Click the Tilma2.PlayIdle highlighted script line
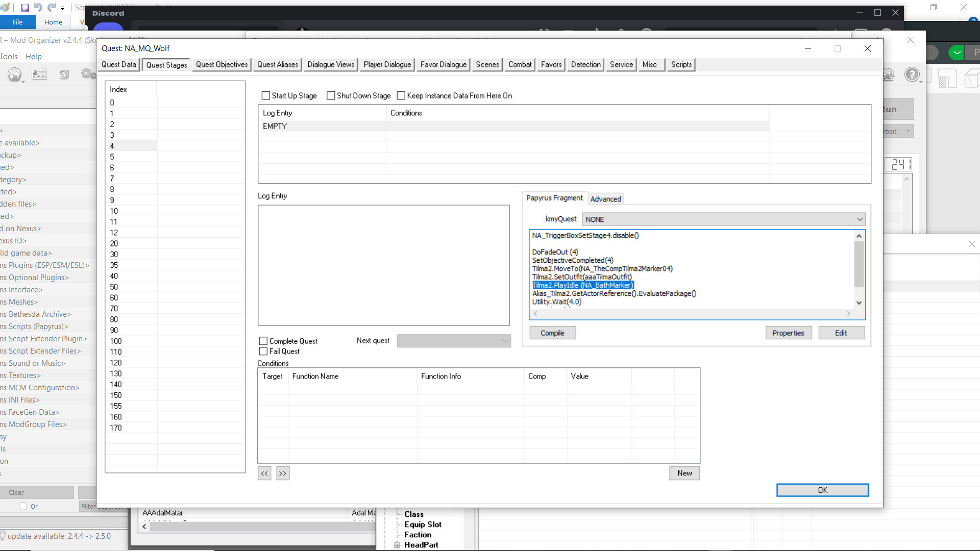 pyautogui.click(x=583, y=285)
